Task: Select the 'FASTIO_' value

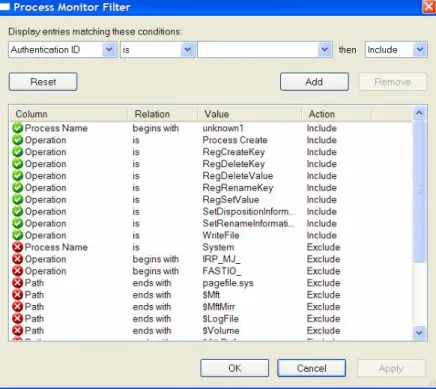Action: click(x=222, y=271)
